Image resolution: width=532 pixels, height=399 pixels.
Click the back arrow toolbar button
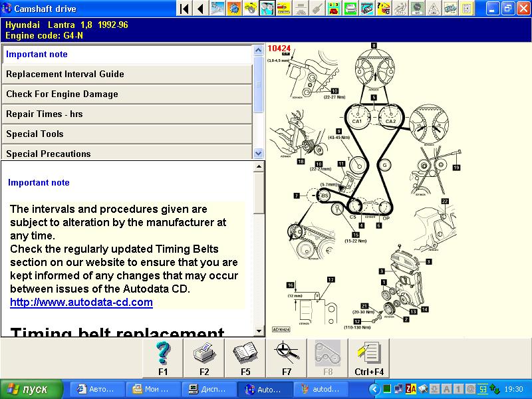[201, 8]
